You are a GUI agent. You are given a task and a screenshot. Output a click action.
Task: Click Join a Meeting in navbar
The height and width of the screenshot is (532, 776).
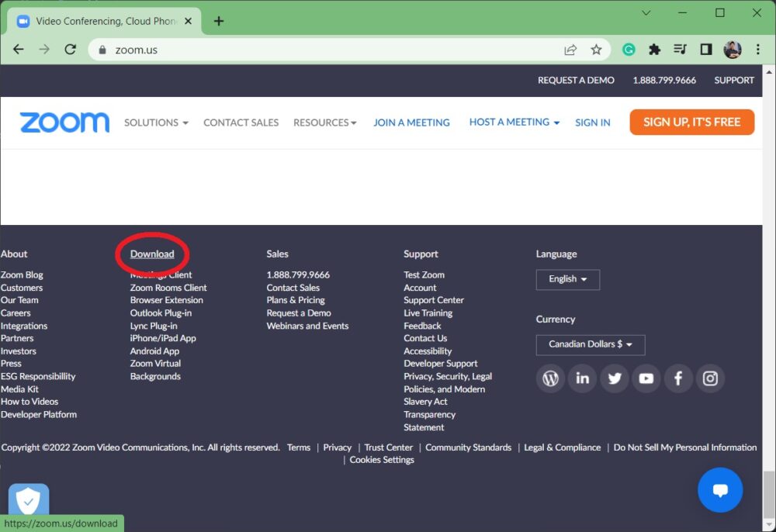coord(411,123)
